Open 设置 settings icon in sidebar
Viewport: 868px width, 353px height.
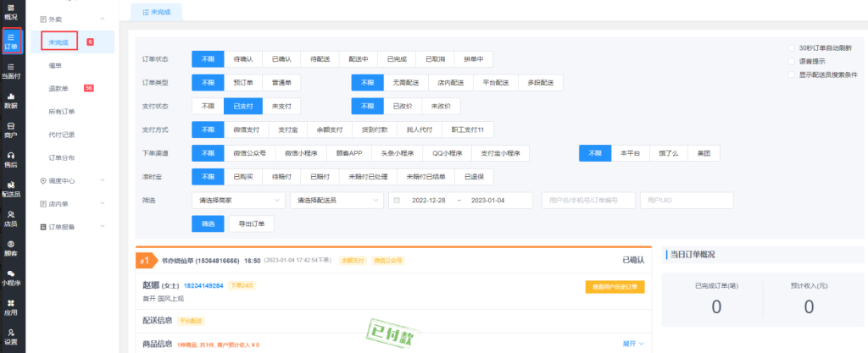(x=11, y=336)
